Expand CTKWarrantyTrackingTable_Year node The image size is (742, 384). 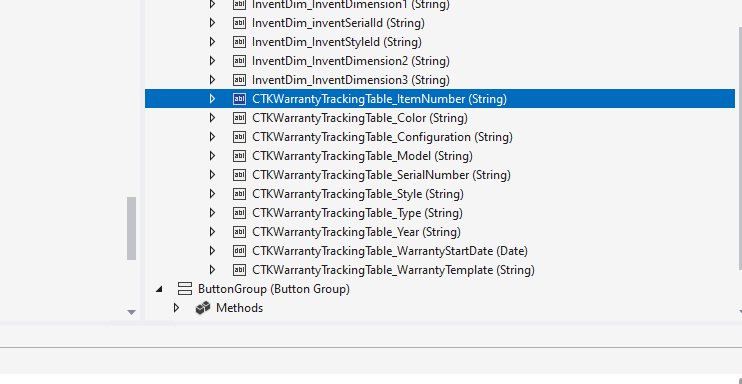(x=212, y=232)
